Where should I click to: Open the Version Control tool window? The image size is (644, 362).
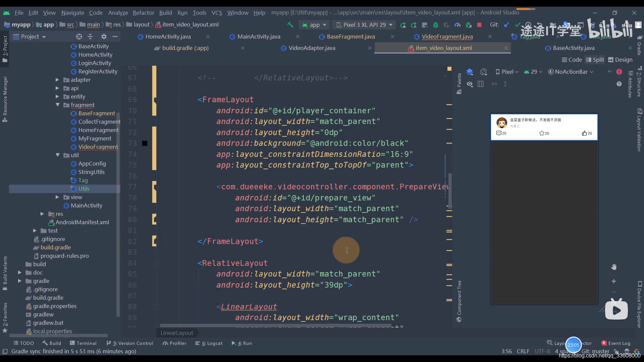129,343
